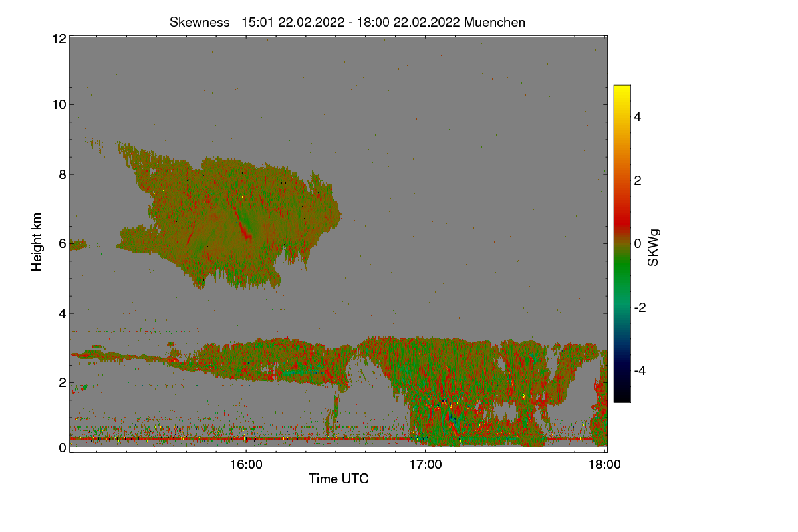Click the 18:00 time tick label
798x532 pixels.
click(604, 465)
